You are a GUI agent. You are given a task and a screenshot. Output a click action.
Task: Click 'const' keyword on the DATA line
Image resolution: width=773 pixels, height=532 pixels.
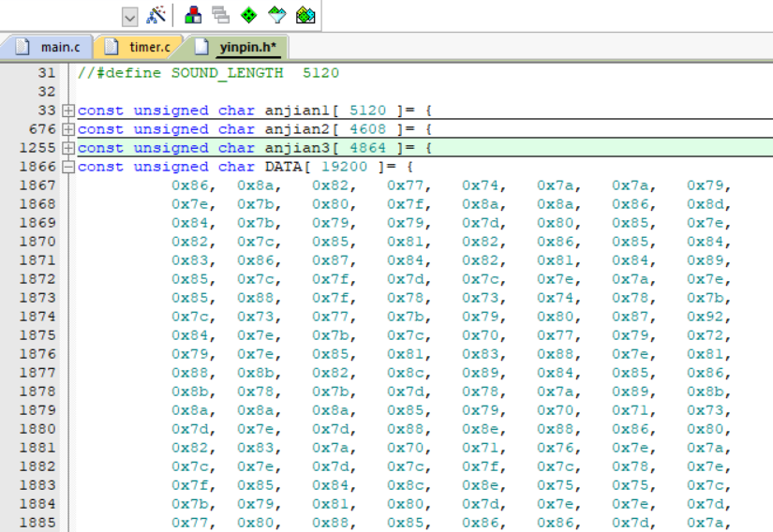pos(100,167)
